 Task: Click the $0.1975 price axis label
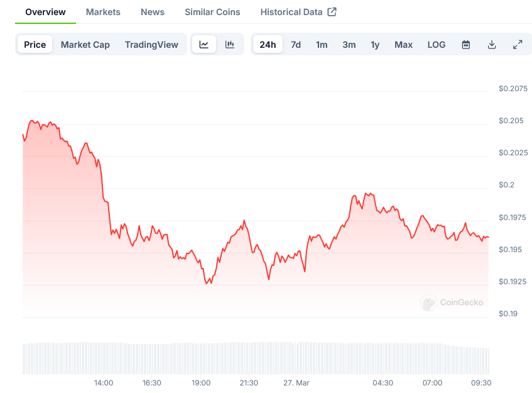click(x=512, y=218)
